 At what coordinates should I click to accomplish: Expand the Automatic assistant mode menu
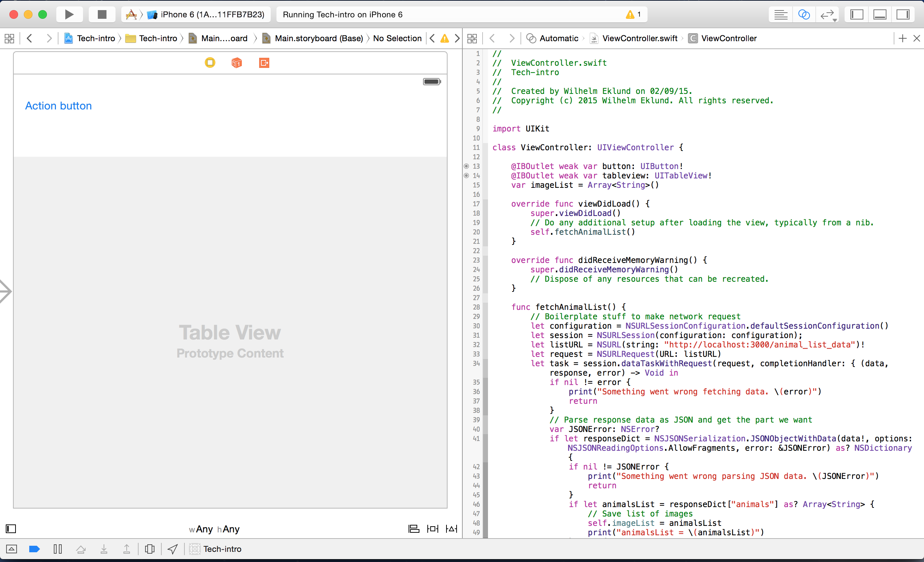pyautogui.click(x=558, y=38)
